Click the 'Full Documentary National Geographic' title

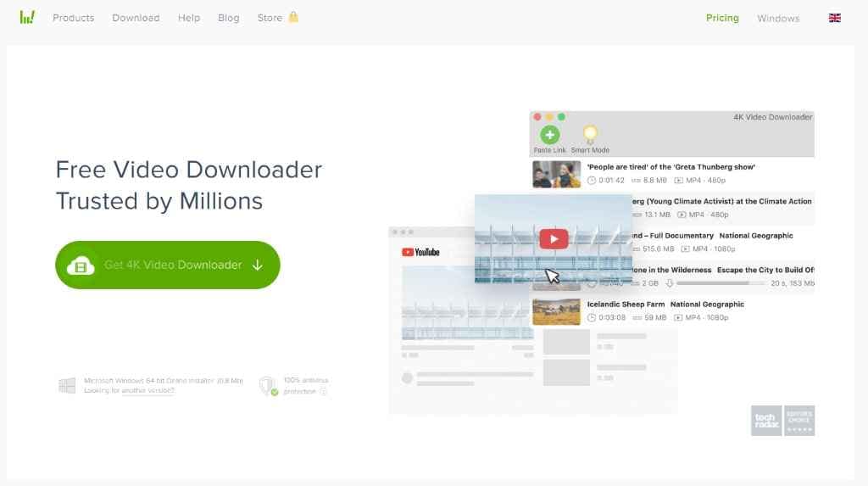(x=712, y=236)
